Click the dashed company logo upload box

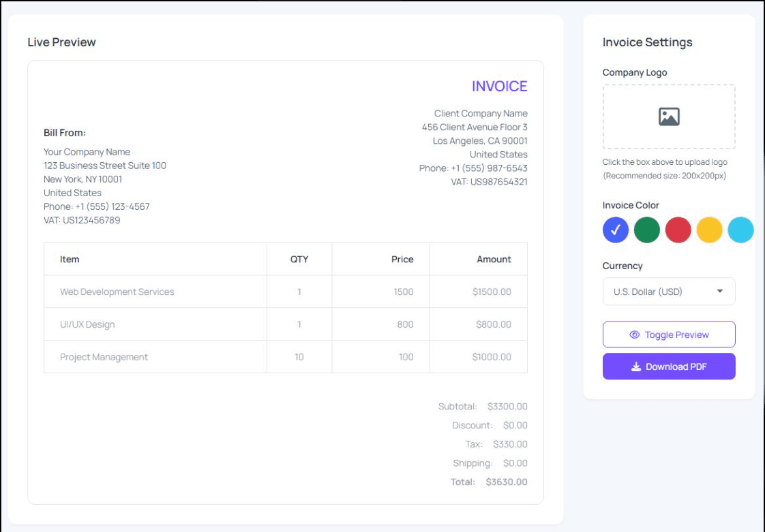tap(669, 116)
